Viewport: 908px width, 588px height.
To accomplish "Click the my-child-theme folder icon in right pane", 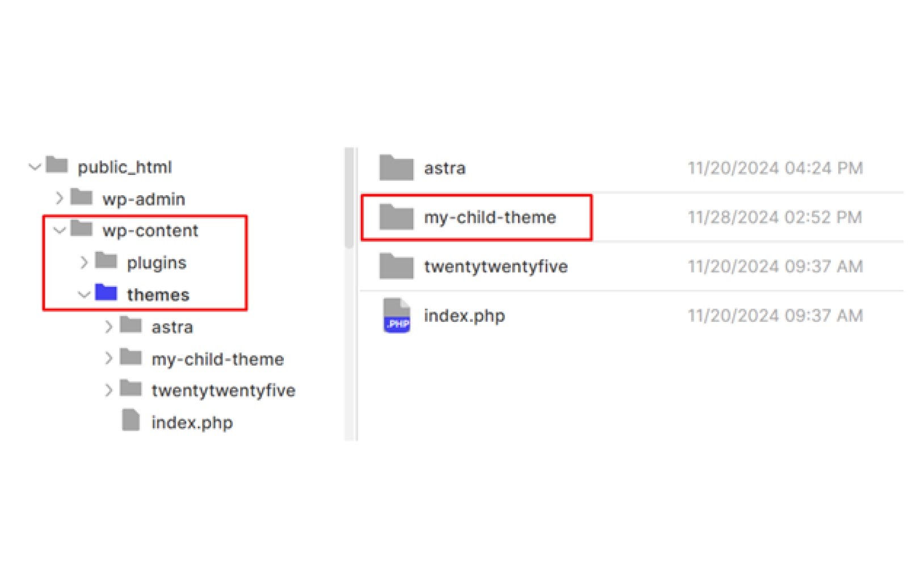I will point(396,217).
